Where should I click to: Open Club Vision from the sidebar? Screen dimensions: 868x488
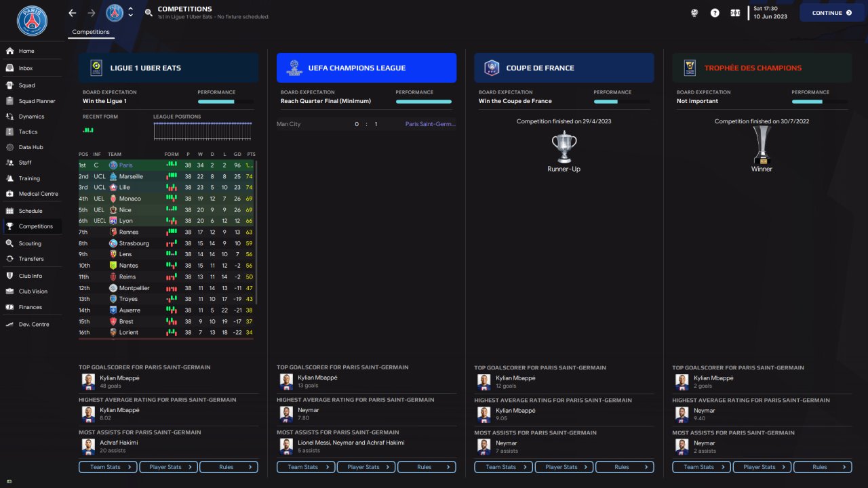click(33, 291)
